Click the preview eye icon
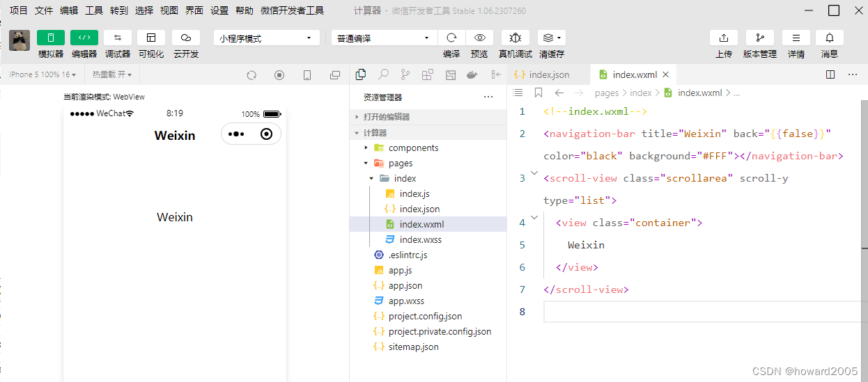The width and height of the screenshot is (868, 382). coord(479,38)
